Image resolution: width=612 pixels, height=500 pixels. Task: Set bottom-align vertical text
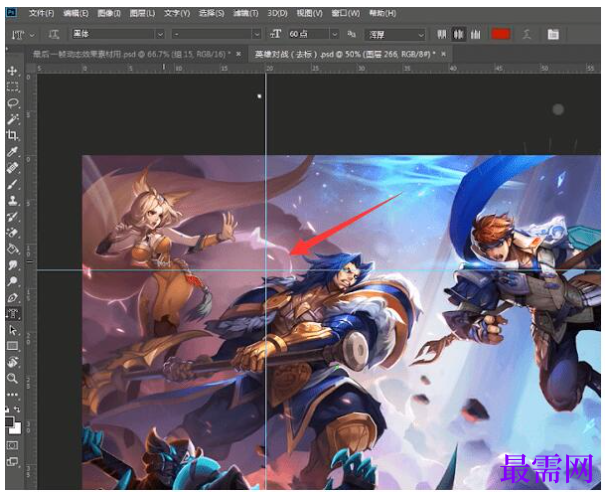click(x=475, y=34)
